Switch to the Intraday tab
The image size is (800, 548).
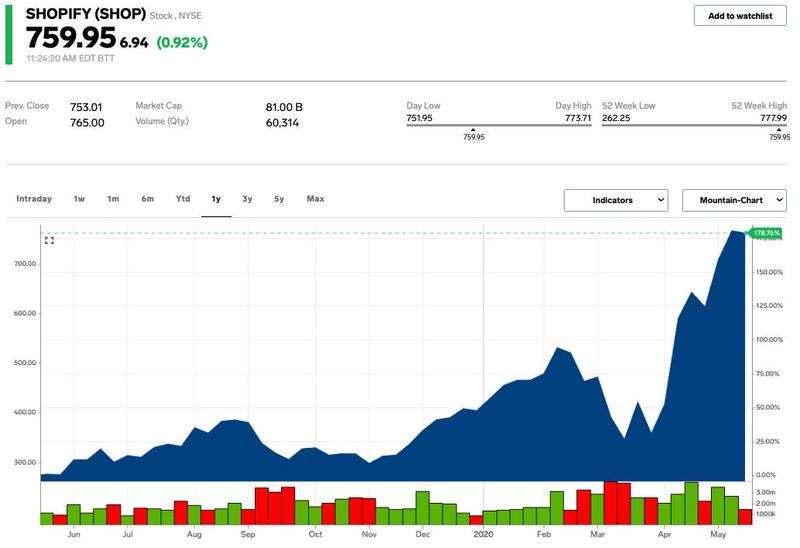[x=34, y=199]
